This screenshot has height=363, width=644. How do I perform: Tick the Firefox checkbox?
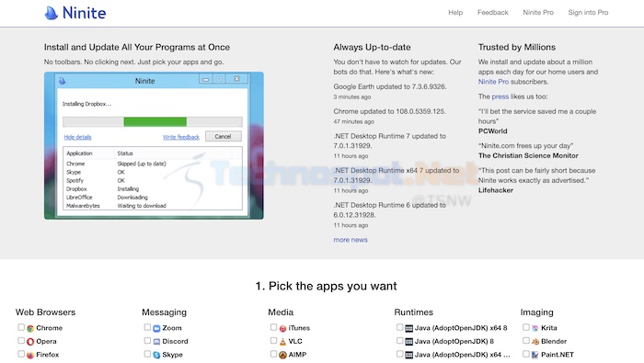[x=21, y=354]
